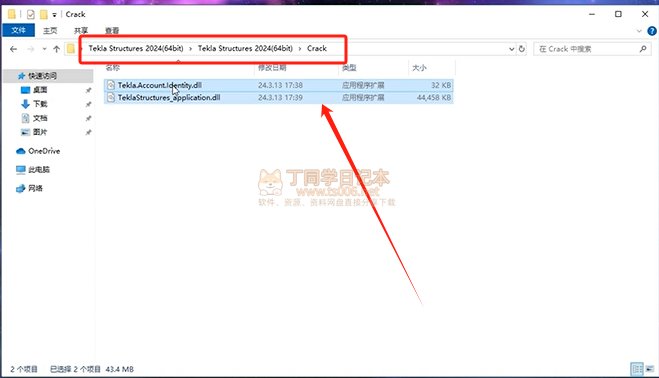Go up one folder level arrow

pos(56,49)
